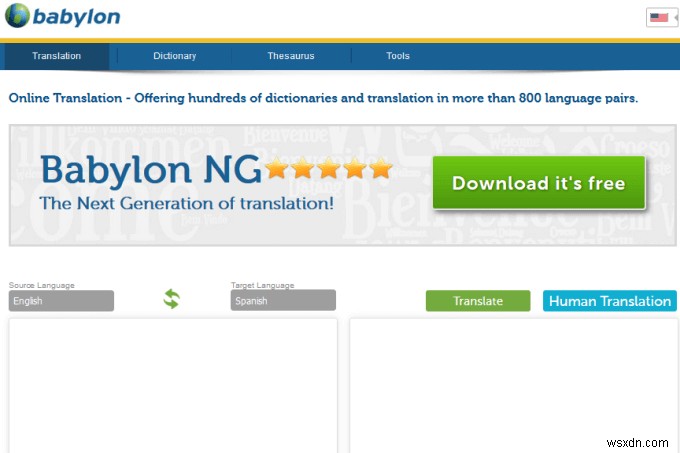Switch to the Dictionary tab

point(174,56)
